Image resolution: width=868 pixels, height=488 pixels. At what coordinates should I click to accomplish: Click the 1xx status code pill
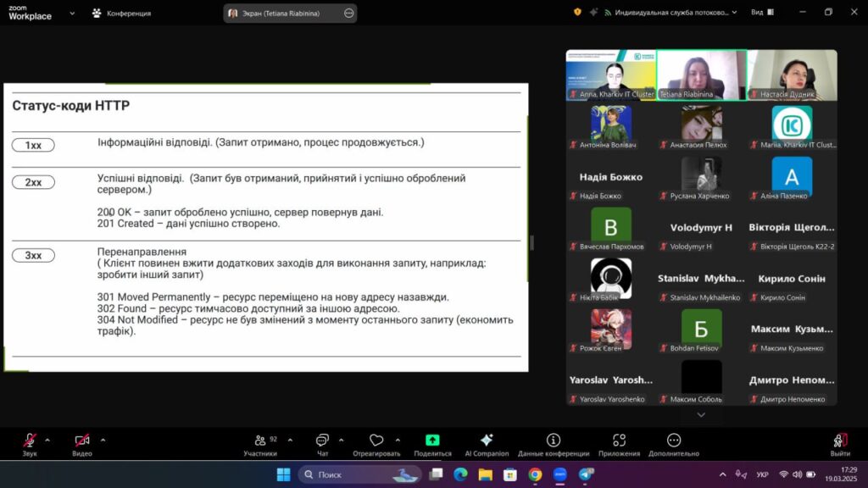[x=33, y=145]
